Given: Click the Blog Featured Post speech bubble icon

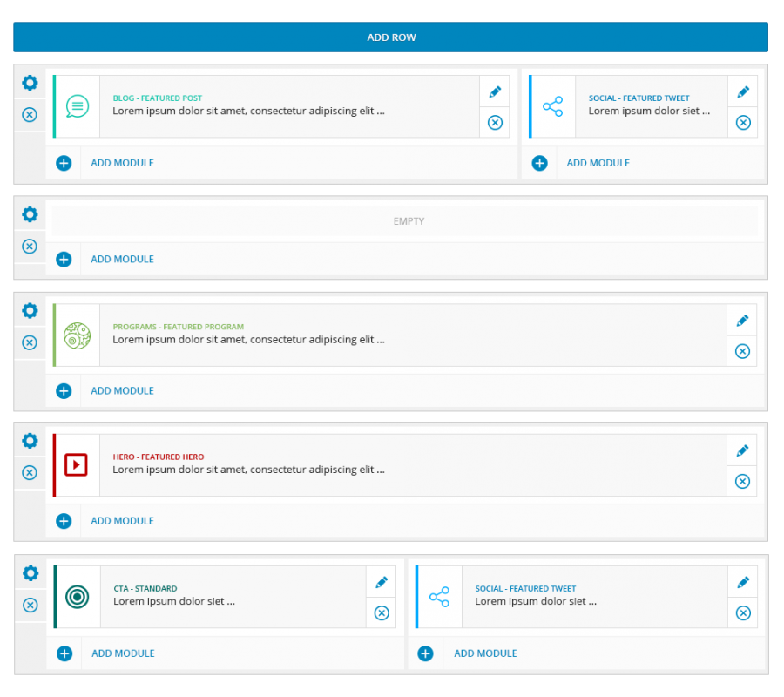Looking at the screenshot, I should pyautogui.click(x=78, y=106).
